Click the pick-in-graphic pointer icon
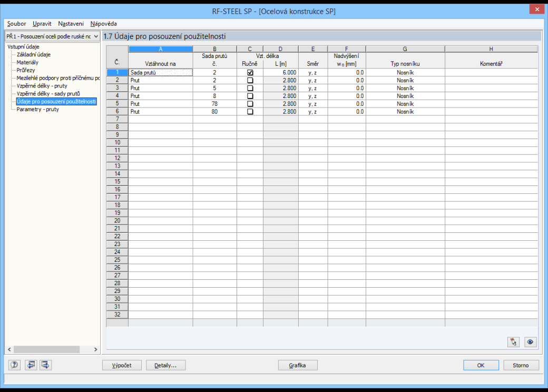The width and height of the screenshot is (548, 392). [x=513, y=342]
